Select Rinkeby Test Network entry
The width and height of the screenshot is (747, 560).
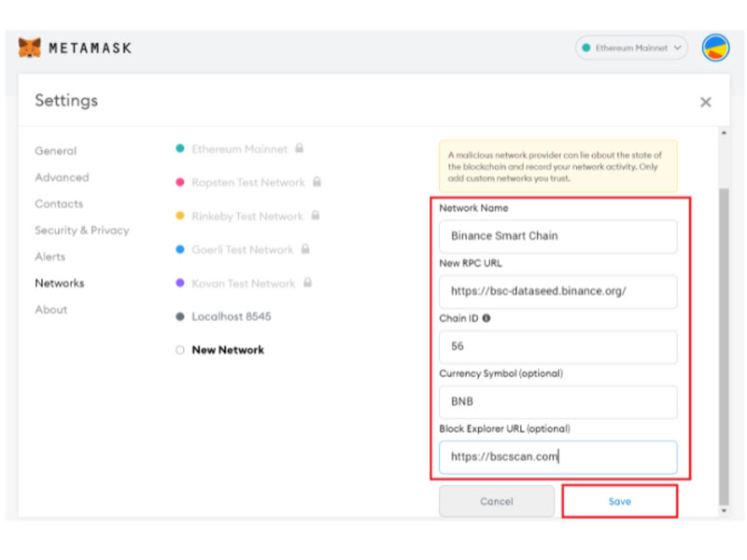pos(247,217)
